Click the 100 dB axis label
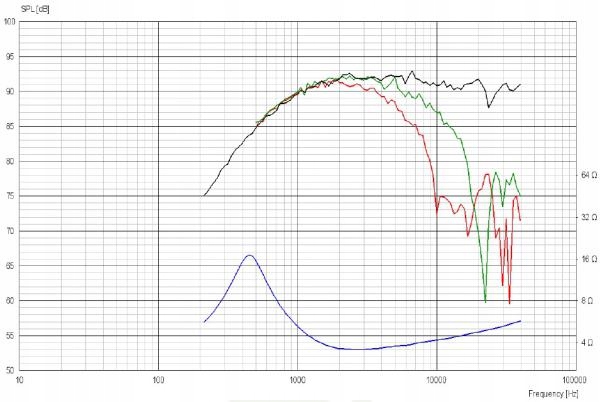 [x=10, y=21]
